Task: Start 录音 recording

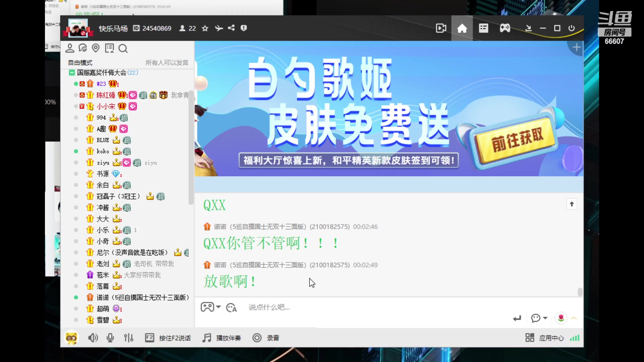Action: (x=266, y=338)
